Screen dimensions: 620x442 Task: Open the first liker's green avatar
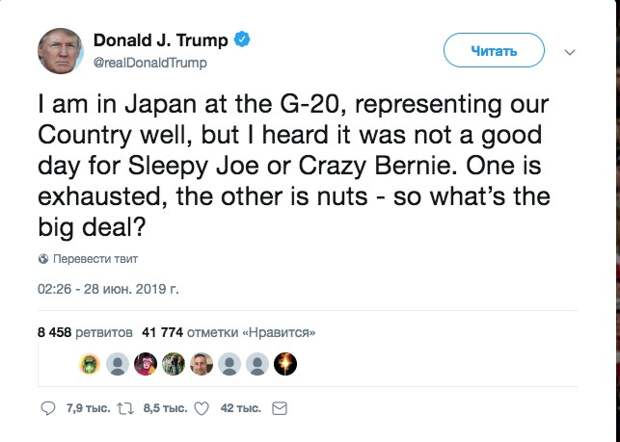click(89, 364)
